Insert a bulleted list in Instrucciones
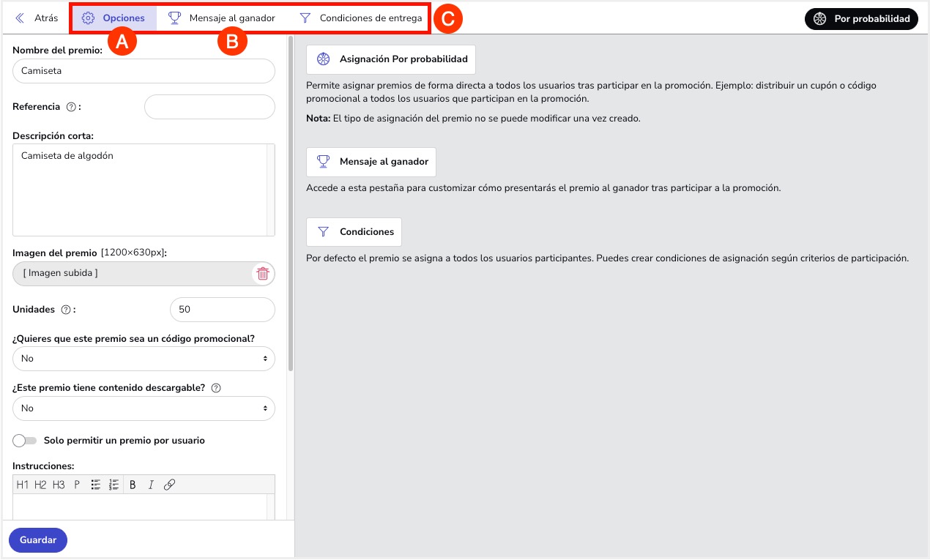Screen dimensions: 930x560 tap(95, 484)
